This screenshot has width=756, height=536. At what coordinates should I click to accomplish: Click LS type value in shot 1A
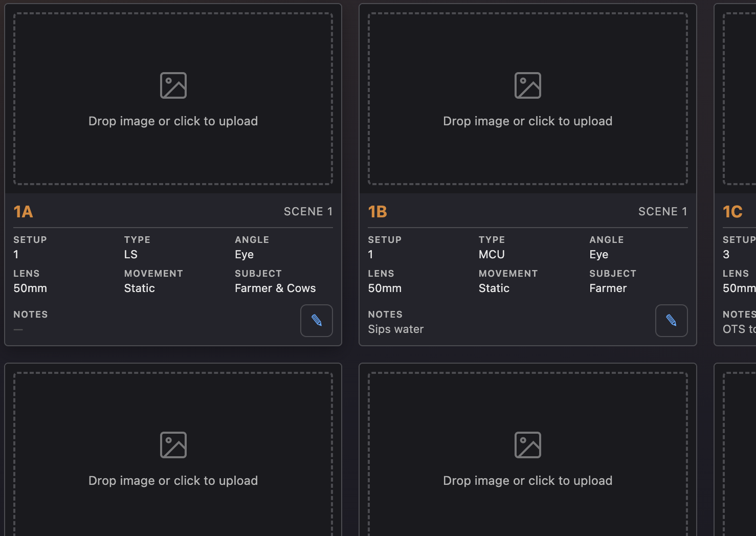[x=130, y=254]
